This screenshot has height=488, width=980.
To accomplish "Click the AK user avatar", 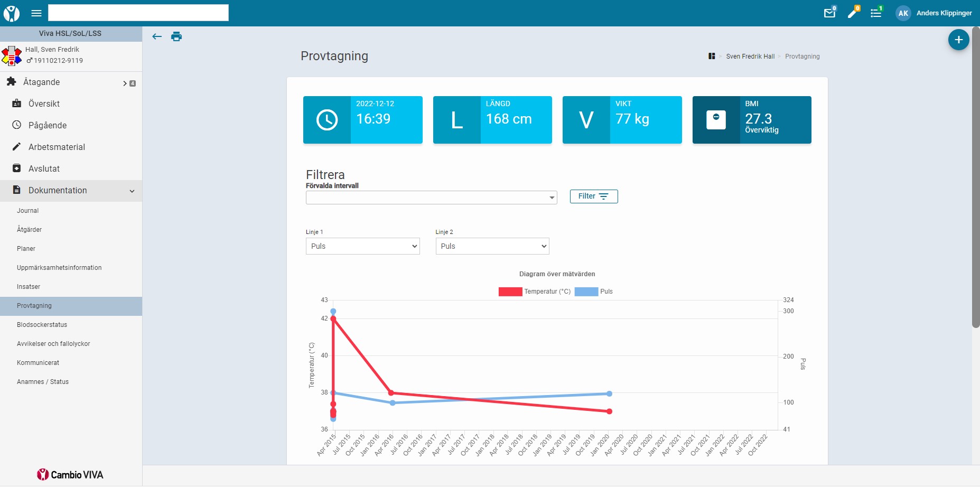I will coord(903,13).
